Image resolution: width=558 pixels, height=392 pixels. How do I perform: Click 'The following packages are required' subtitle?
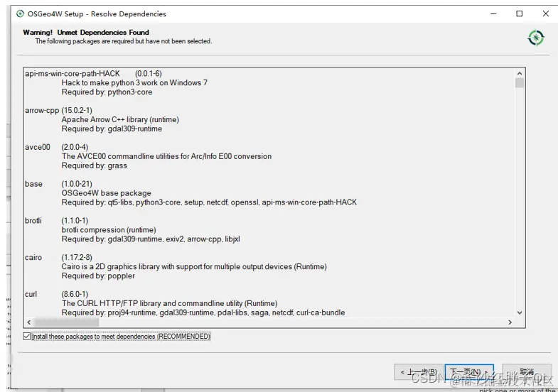point(124,41)
